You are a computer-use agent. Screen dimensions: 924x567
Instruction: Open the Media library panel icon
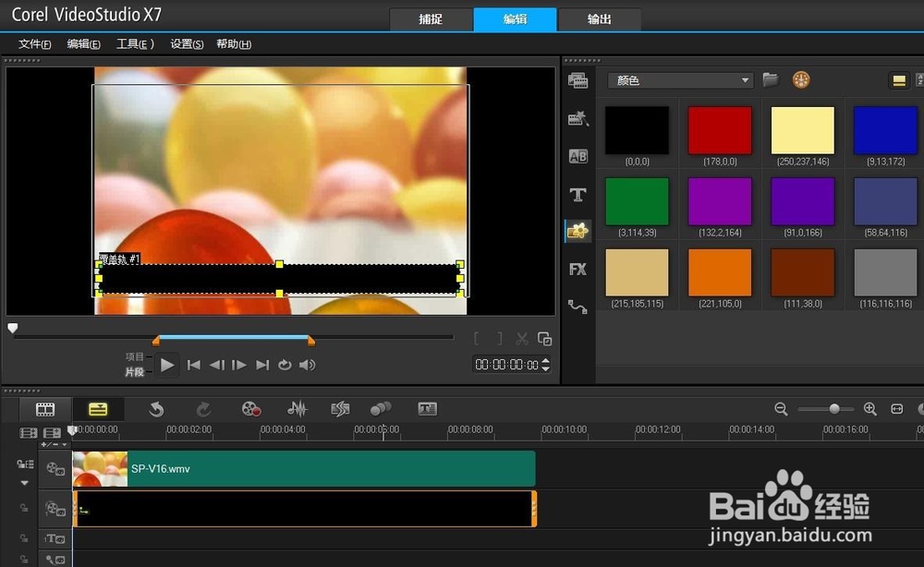click(x=577, y=80)
